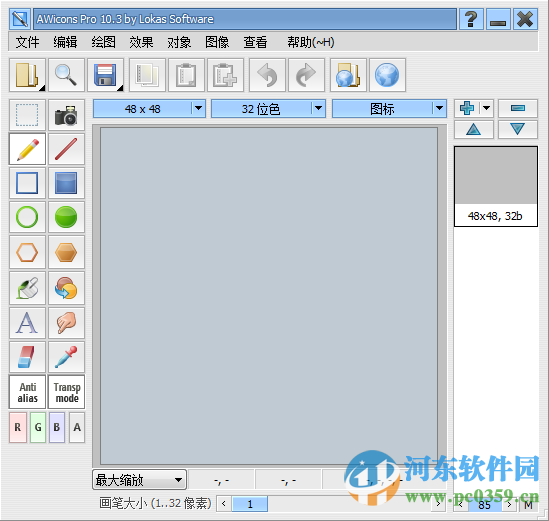Select the filled blue rectangle tool
Image resolution: width=549 pixels, height=521 pixels.
coord(66,183)
